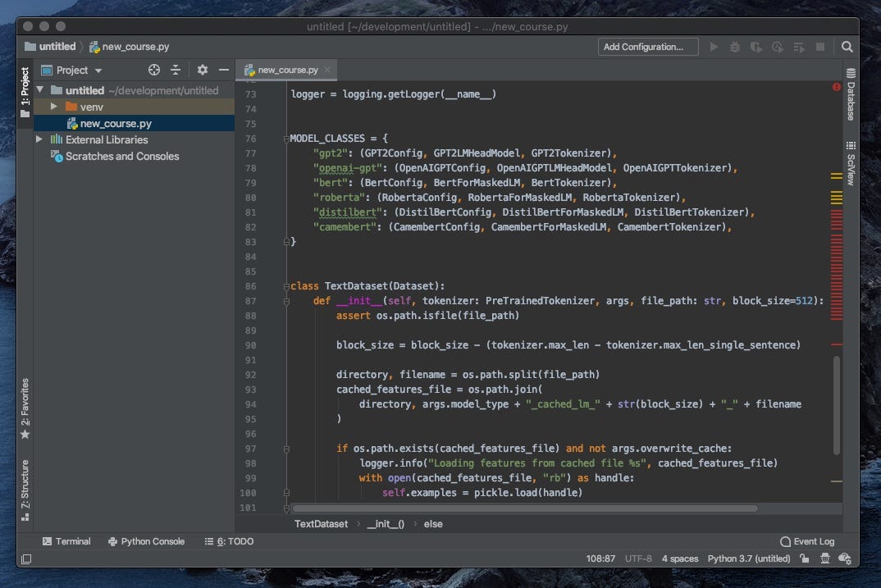The height and width of the screenshot is (588, 881).
Task: Click the __init__() breadcrumb above the status bar
Action: coord(385,524)
